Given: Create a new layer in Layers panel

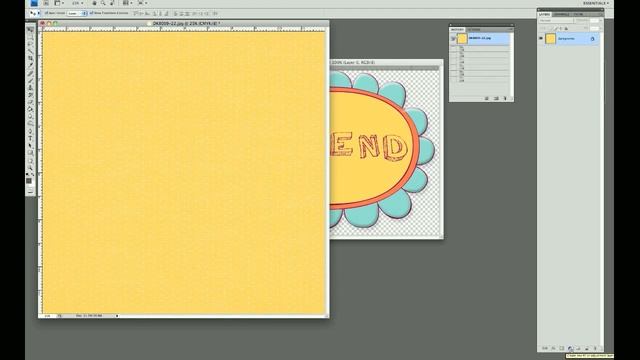Looking at the screenshot, I should tap(587, 348).
